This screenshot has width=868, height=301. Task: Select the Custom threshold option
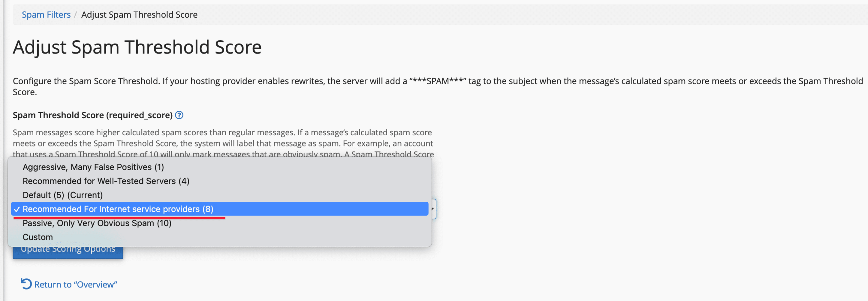38,237
